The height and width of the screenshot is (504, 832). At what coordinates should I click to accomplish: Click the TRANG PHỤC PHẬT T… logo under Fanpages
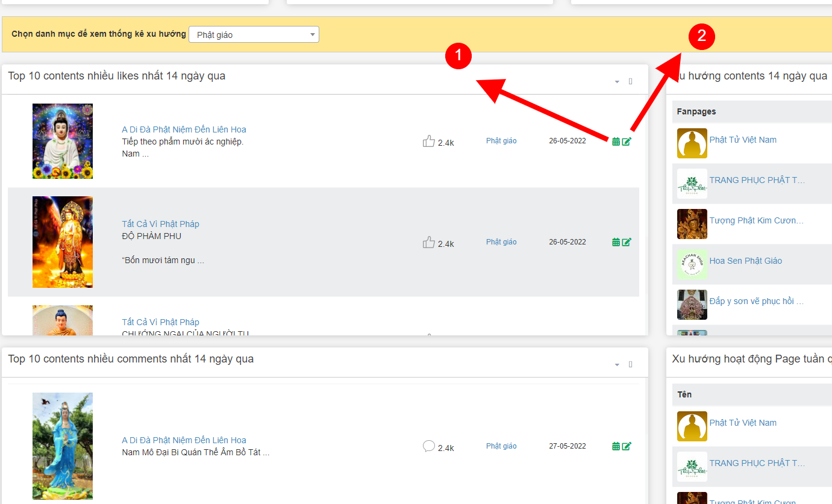[692, 184]
